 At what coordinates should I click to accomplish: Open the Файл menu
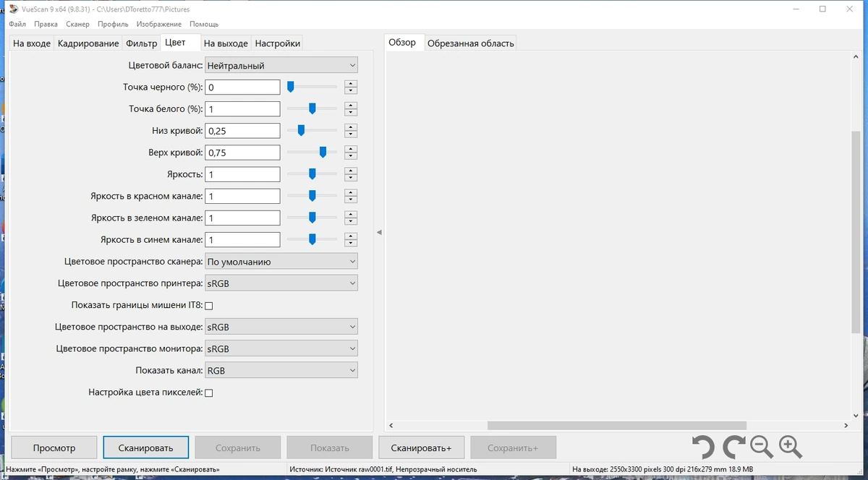click(x=17, y=24)
